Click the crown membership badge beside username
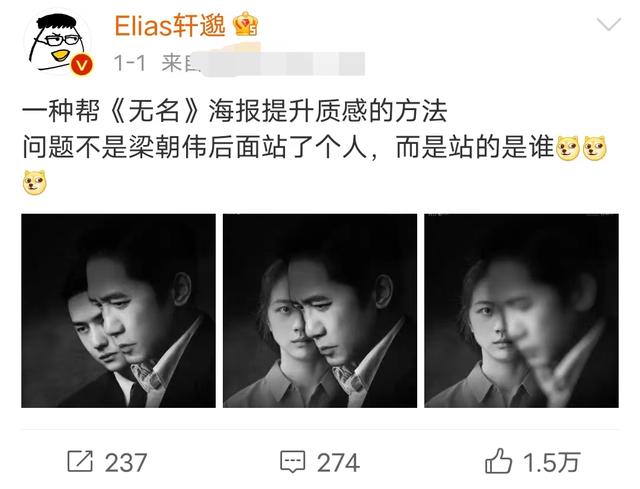Screen dimensions: 640x489 (245, 24)
